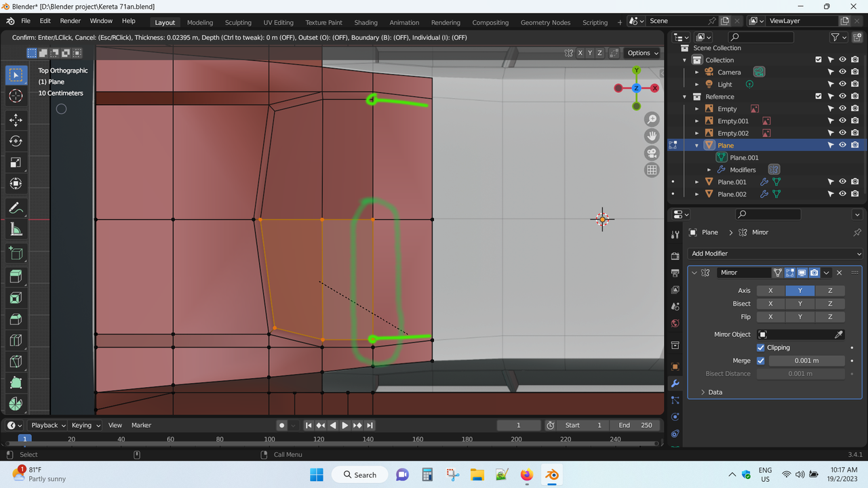868x488 pixels.
Task: Expand the Data section in Mirror modifier
Action: (711, 392)
